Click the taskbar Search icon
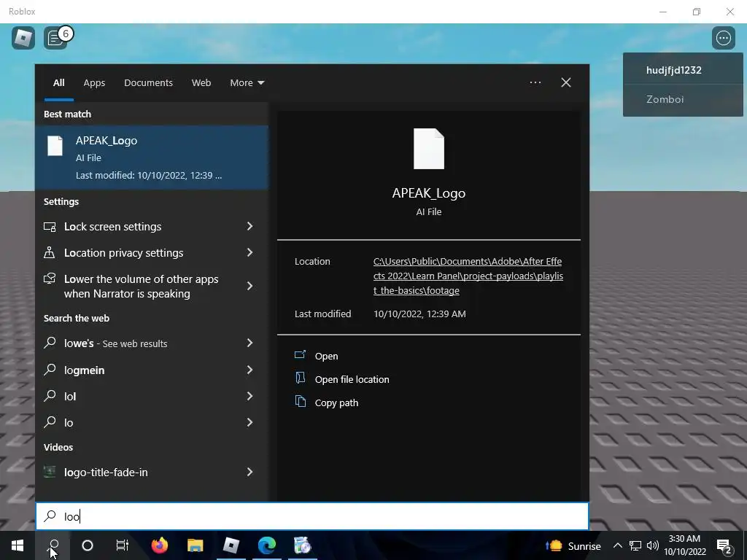The image size is (747, 560). point(53,545)
